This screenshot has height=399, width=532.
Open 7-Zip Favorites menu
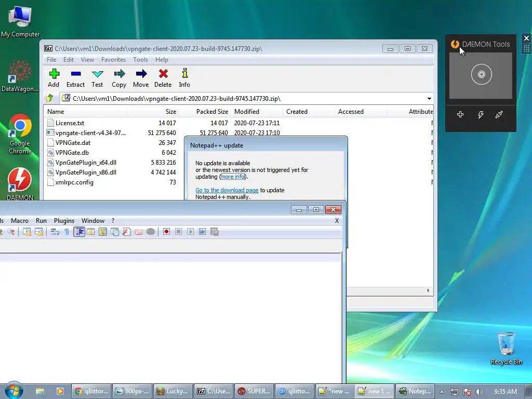pyautogui.click(x=113, y=60)
